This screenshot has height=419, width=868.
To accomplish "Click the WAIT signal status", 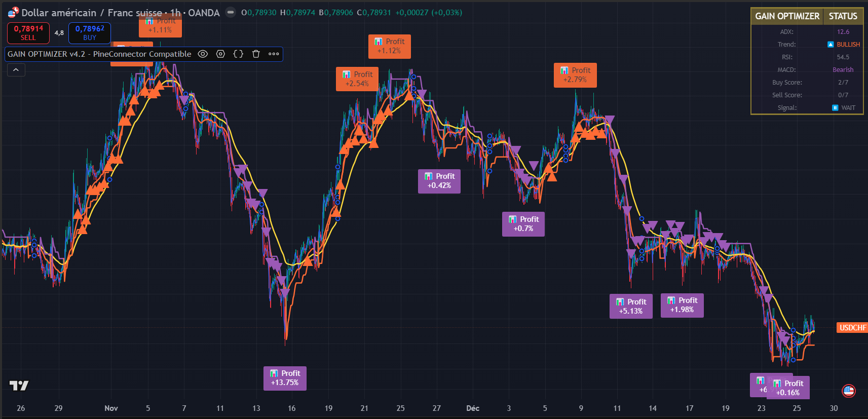I will pyautogui.click(x=848, y=108).
